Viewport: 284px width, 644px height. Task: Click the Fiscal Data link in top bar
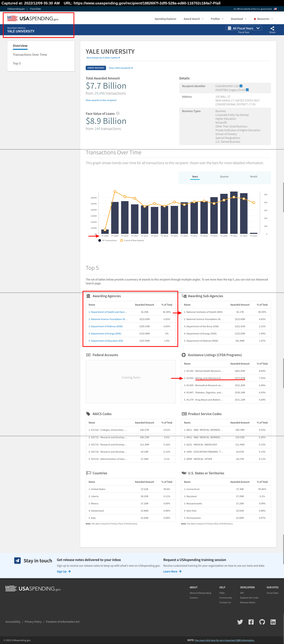(x=35, y=9)
